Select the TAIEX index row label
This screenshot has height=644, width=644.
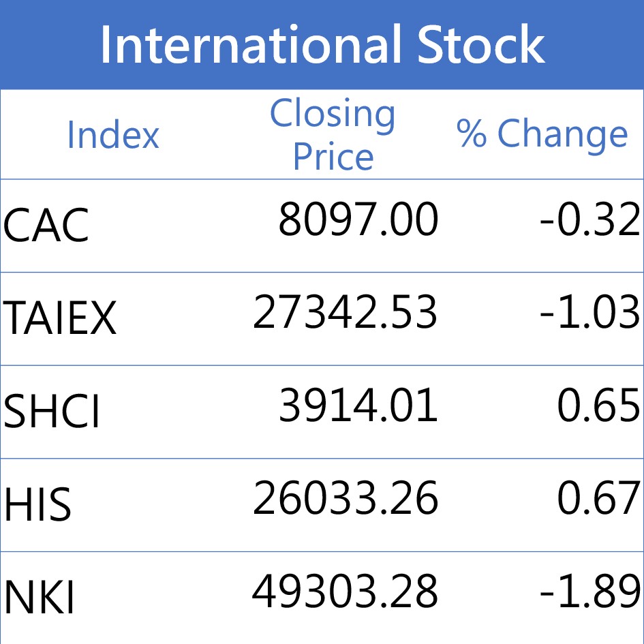pos(60,319)
